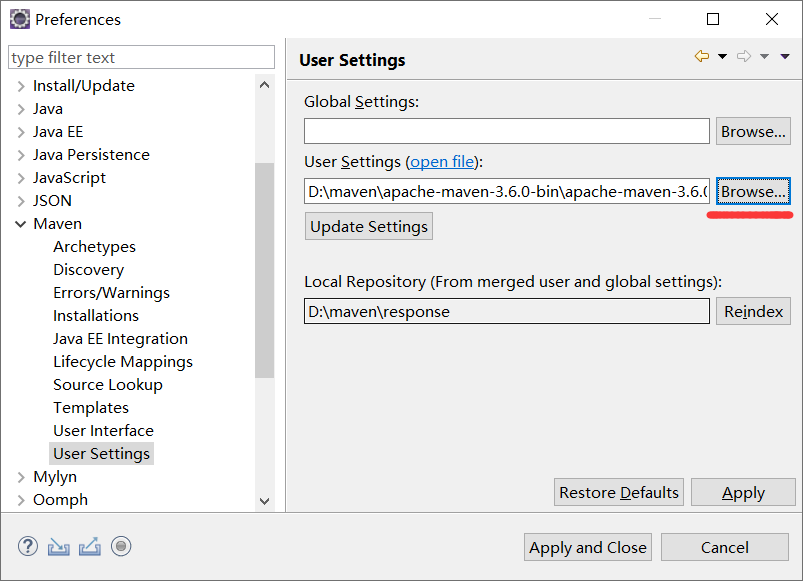Open the back history dropdown arrow
The height and width of the screenshot is (581, 803).
722,57
